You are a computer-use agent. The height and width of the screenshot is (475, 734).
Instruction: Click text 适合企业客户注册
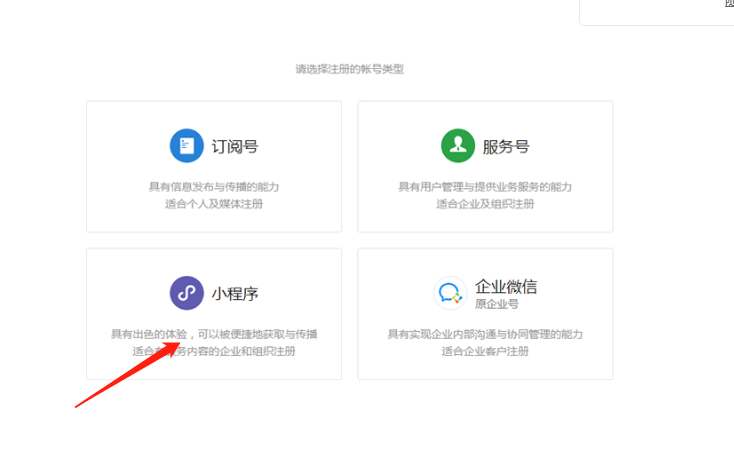[485, 351]
